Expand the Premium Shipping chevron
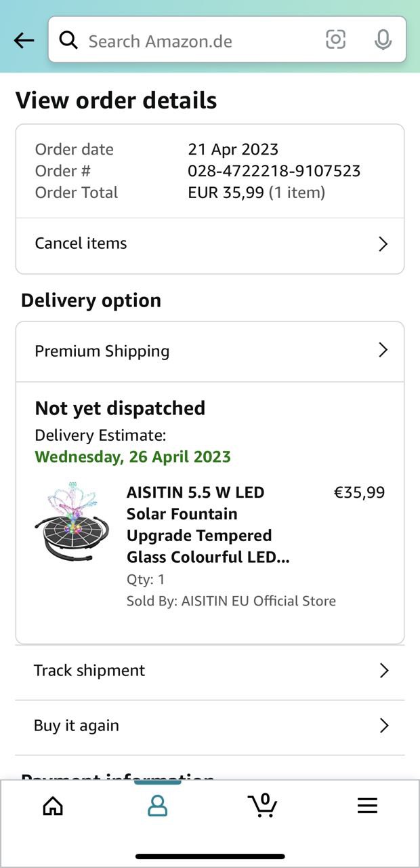This screenshot has height=868, width=420. [x=383, y=350]
